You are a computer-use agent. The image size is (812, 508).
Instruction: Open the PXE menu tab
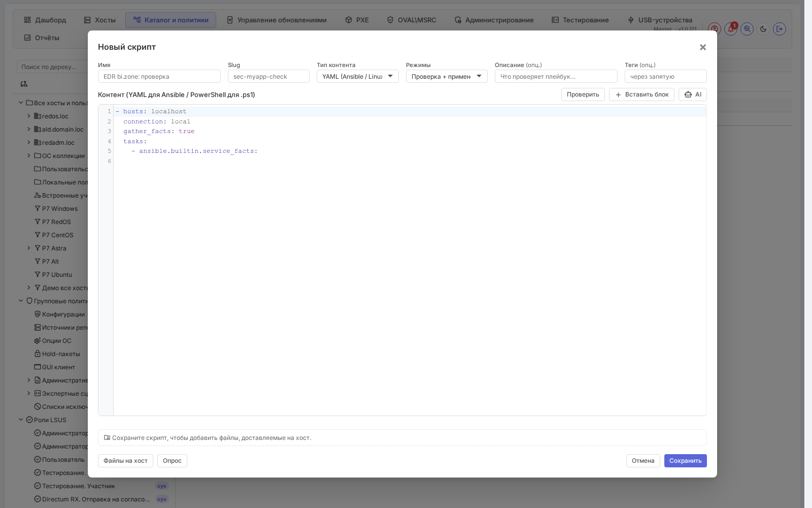click(x=357, y=20)
